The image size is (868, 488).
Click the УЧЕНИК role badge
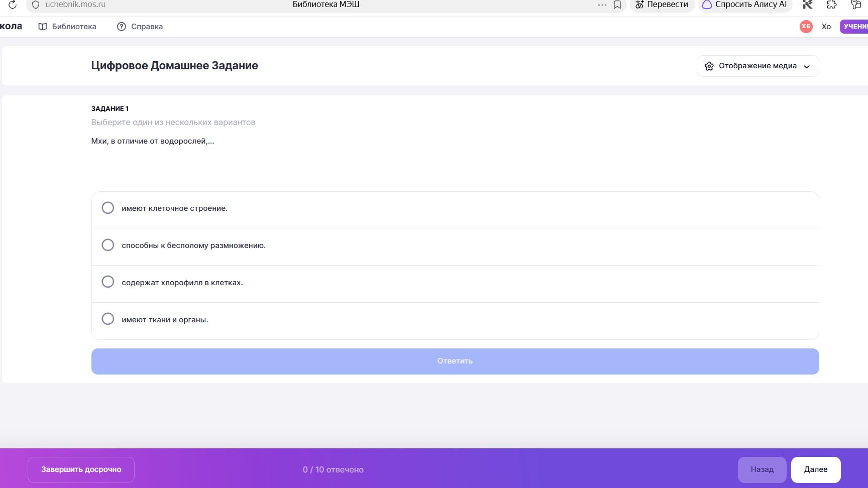tap(854, 27)
